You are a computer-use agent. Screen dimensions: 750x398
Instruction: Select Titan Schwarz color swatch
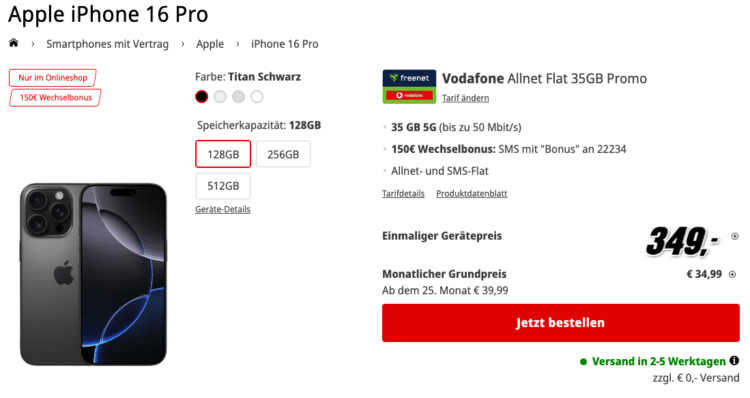(202, 97)
